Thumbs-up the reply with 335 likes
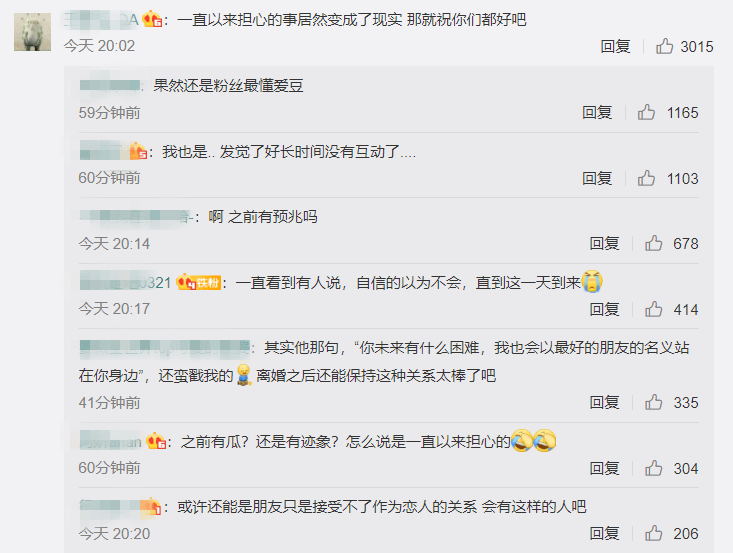 (x=654, y=402)
